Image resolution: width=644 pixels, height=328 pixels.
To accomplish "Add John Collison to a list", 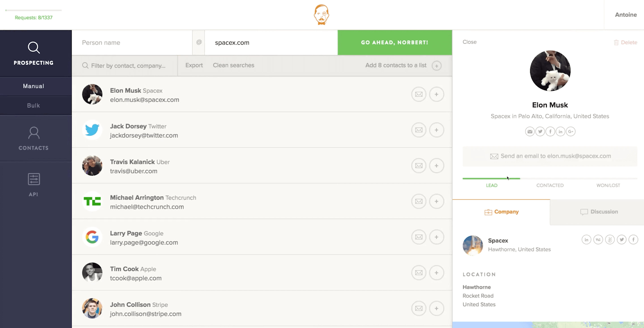I will [x=436, y=309].
